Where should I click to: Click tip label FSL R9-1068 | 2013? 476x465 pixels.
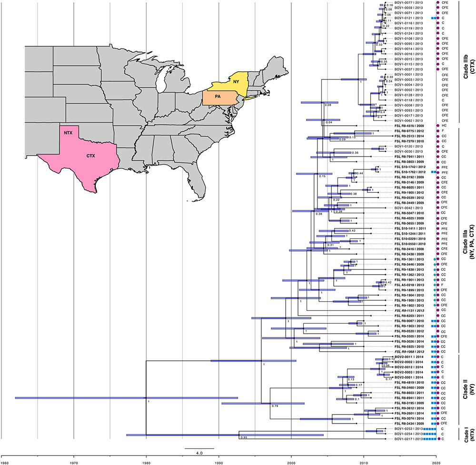pos(408,351)
